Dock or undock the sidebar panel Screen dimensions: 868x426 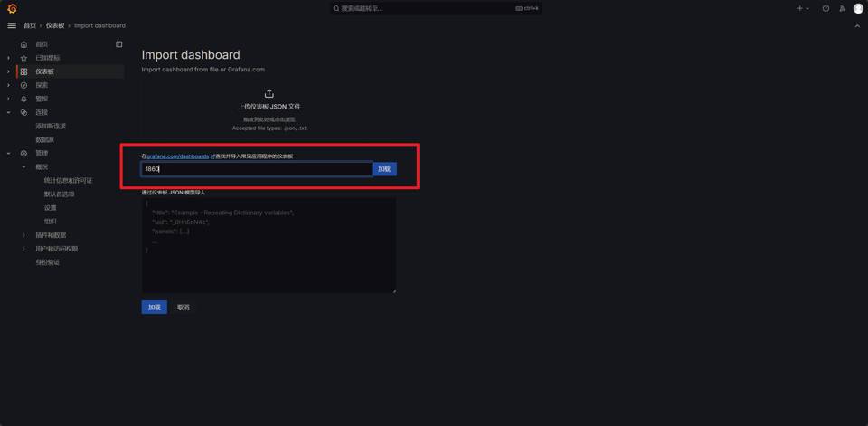click(x=119, y=44)
